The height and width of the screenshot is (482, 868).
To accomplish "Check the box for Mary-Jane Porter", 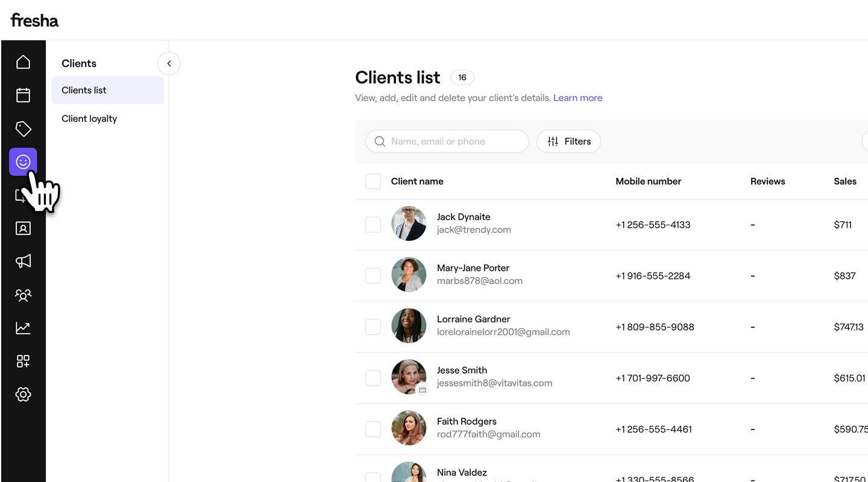I will pyautogui.click(x=373, y=276).
